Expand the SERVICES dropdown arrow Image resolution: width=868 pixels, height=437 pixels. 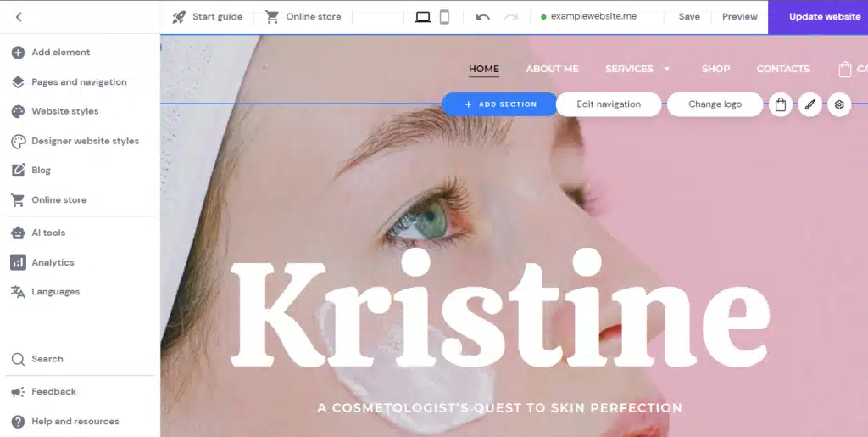[x=667, y=70]
